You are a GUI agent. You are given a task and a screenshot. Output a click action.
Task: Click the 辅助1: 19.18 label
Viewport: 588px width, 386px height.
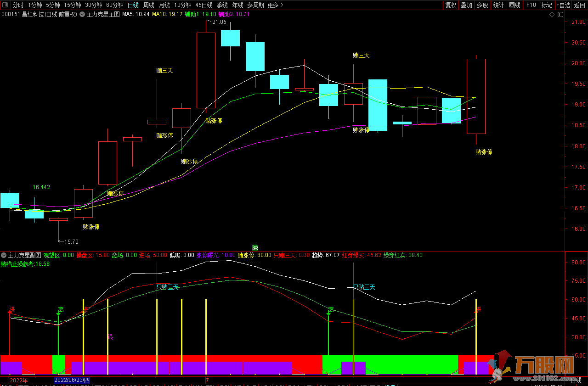click(200, 14)
